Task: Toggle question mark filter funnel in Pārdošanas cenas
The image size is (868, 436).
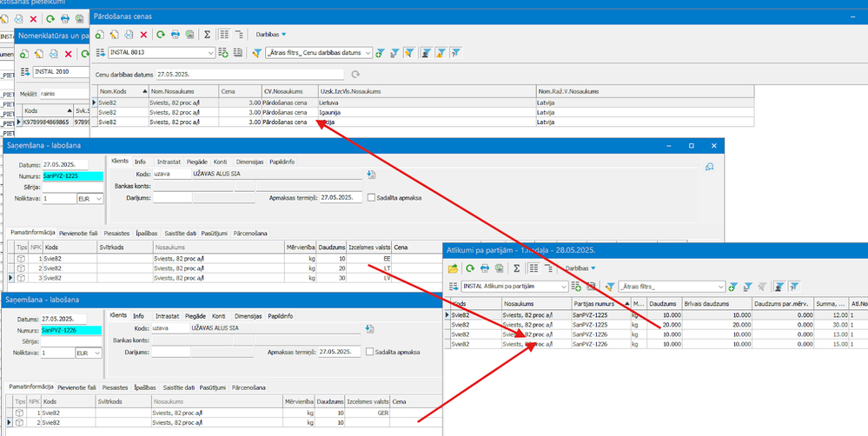Action: (x=455, y=53)
